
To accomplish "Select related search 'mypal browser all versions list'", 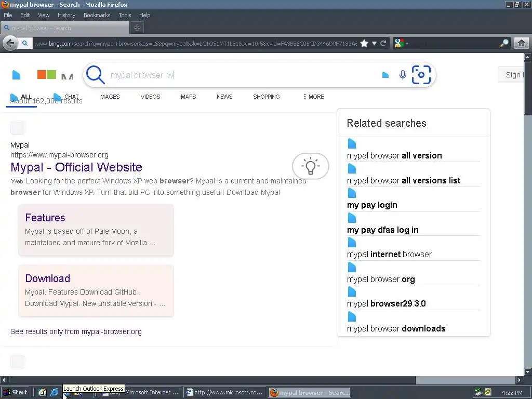I will (403, 180).
